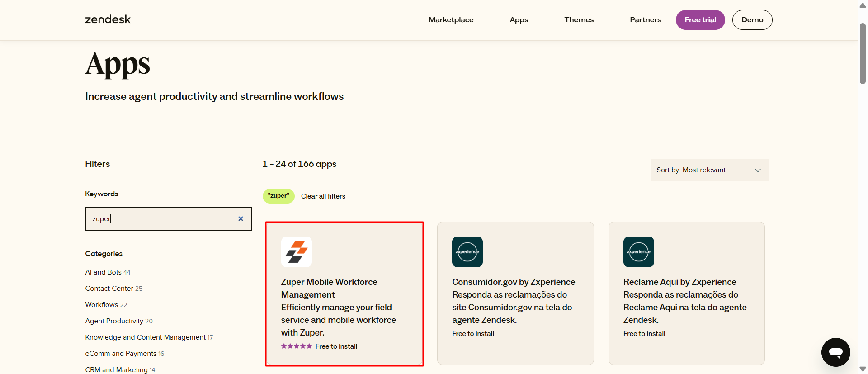Open the Apps nav item
Viewport: 868px width, 374px height.
[x=519, y=20]
